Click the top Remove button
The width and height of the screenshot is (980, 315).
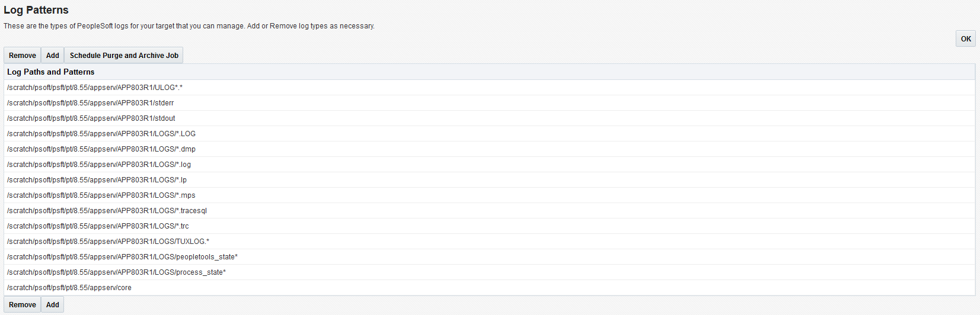tap(23, 56)
